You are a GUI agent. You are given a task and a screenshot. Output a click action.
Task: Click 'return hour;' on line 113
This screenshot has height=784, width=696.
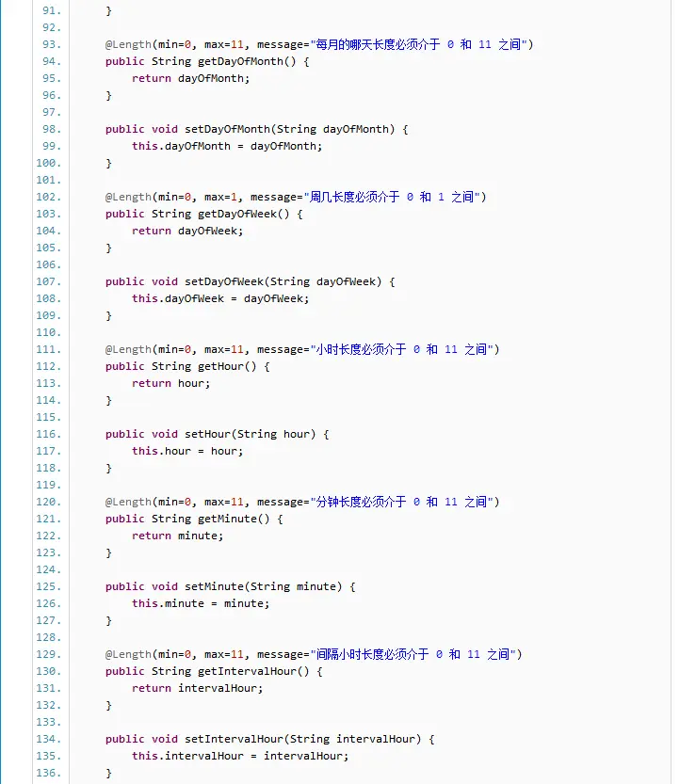[x=171, y=383]
